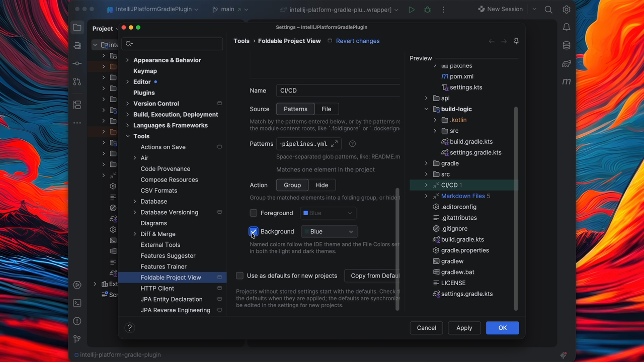The height and width of the screenshot is (362, 644).
Task: Open IDE settings gear in the top bar
Action: pyautogui.click(x=567, y=10)
